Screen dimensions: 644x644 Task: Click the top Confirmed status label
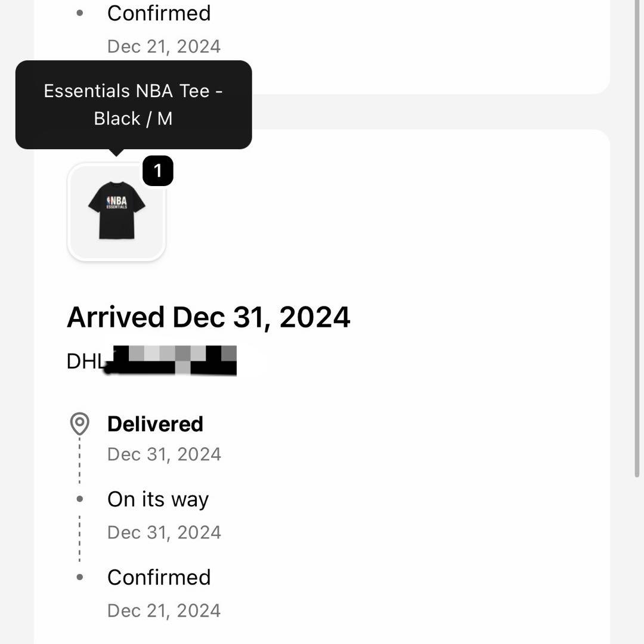coord(159,13)
